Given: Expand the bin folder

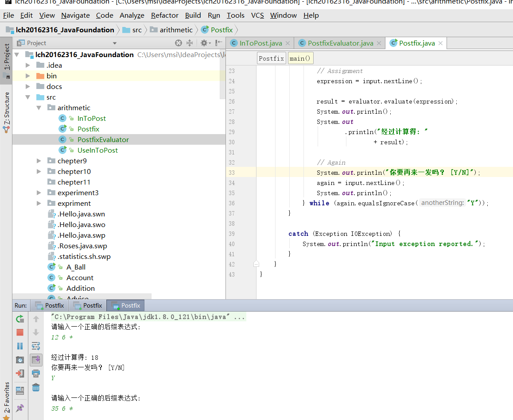Looking at the screenshot, I should coord(28,76).
